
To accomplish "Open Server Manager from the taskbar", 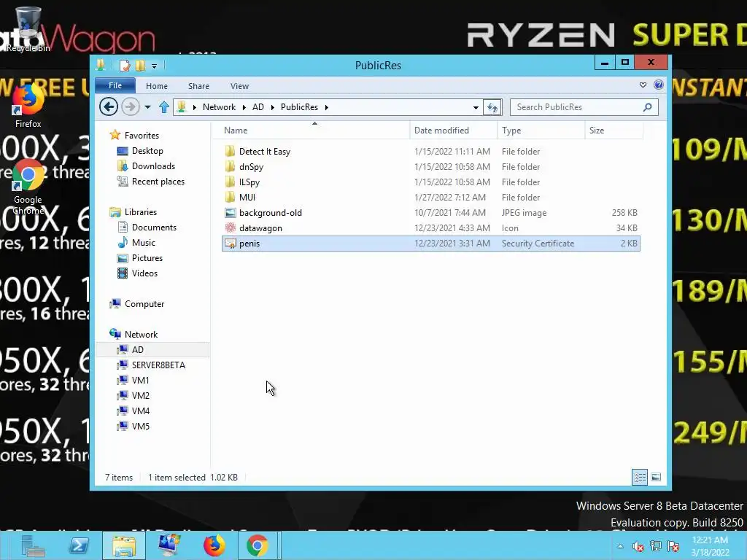I will point(33,545).
